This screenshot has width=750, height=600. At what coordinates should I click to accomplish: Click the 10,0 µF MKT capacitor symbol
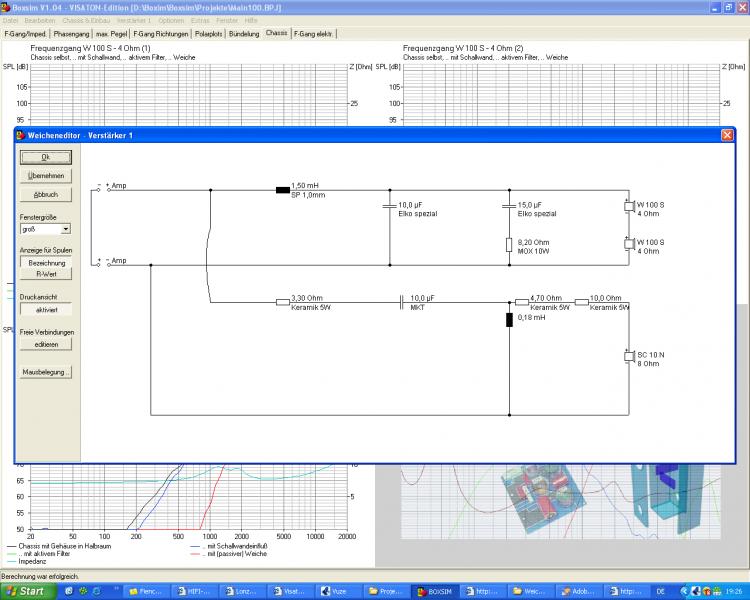pyautogui.click(x=402, y=301)
